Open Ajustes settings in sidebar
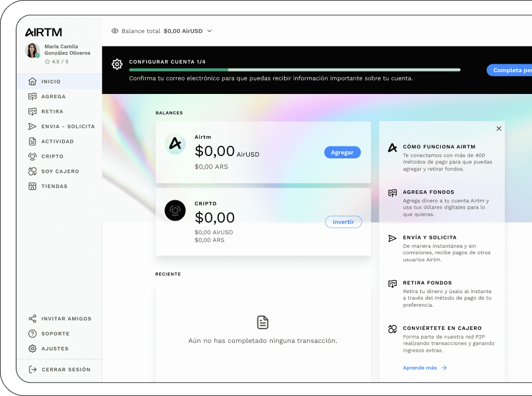The image size is (532, 396). tap(54, 349)
